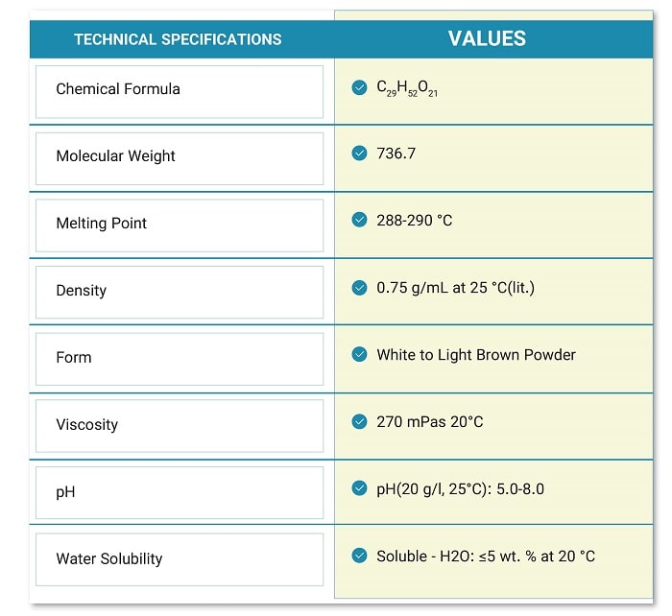Click the checkmark icon next to 736.7
The width and height of the screenshot is (672, 616).
coord(360,154)
